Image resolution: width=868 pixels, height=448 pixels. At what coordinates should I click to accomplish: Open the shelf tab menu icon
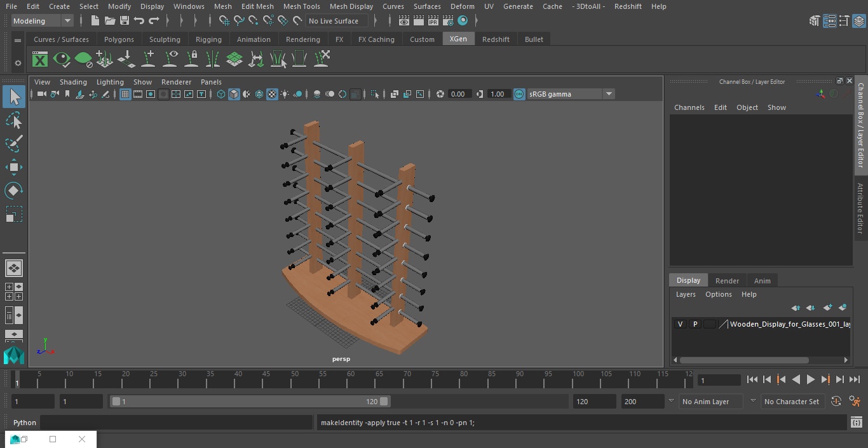click(18, 41)
